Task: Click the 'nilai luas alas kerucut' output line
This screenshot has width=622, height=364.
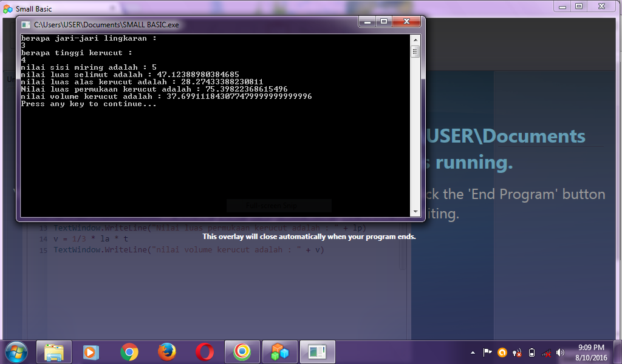Action: pos(142,82)
